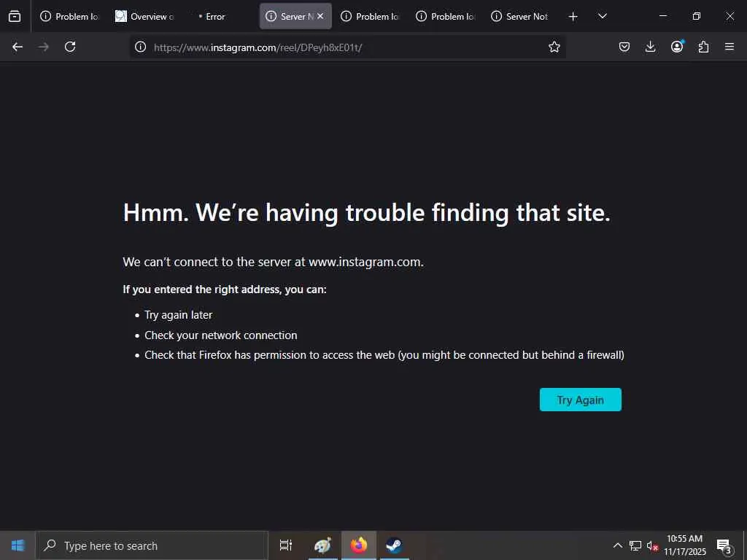
Task: Open the notification center icon
Action: 724,545
